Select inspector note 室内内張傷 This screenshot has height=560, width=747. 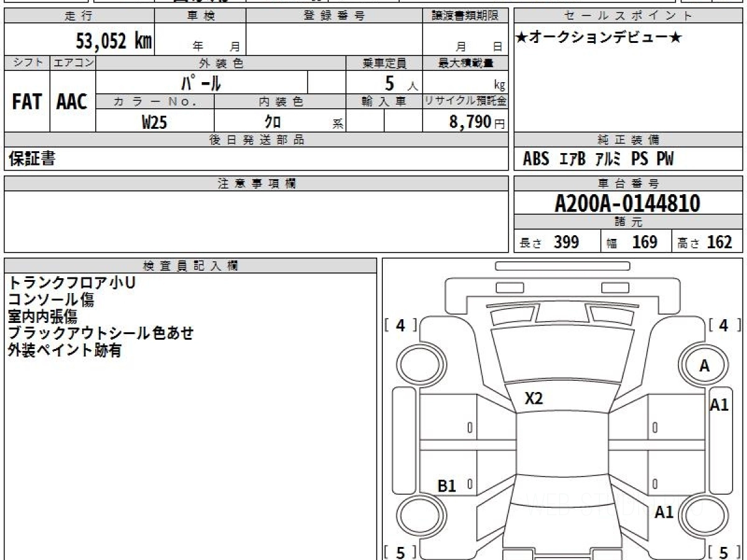tap(42, 316)
